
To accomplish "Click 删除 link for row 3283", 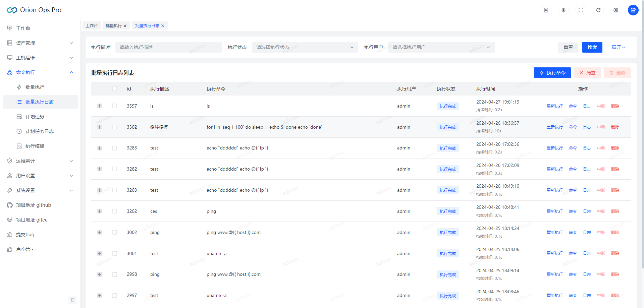I will point(615,148).
